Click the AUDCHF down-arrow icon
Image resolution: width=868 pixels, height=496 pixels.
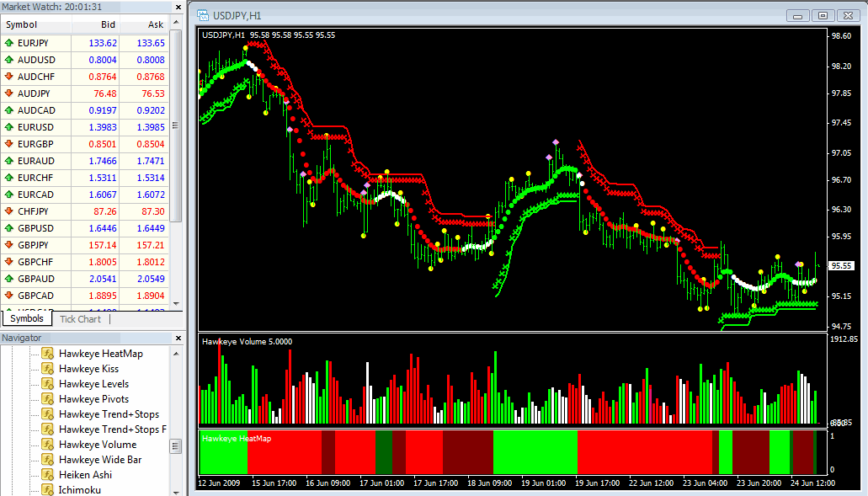pyautogui.click(x=9, y=77)
